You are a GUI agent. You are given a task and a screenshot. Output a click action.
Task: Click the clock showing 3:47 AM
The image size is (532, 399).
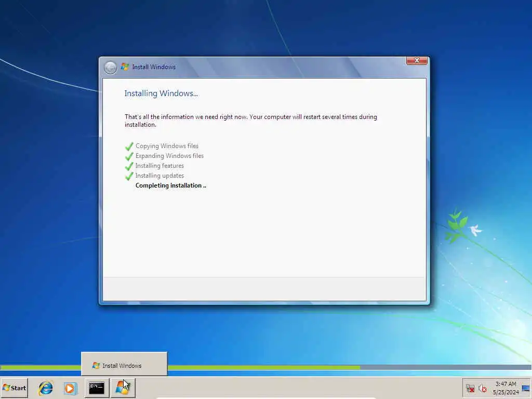506,384
